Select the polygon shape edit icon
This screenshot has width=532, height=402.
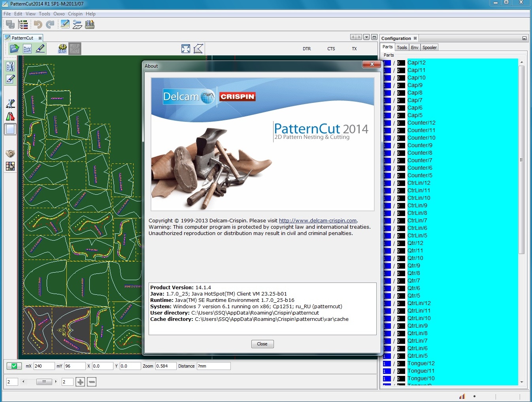(198, 49)
